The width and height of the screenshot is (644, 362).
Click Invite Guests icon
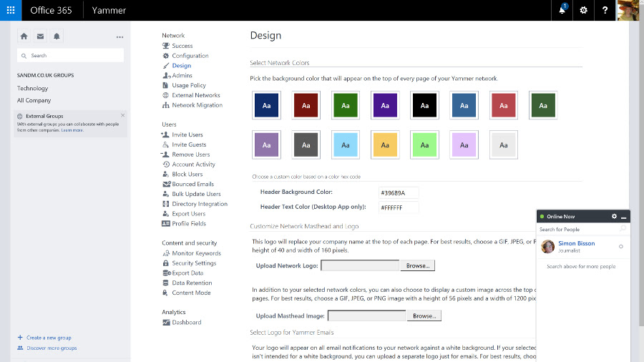click(x=165, y=145)
